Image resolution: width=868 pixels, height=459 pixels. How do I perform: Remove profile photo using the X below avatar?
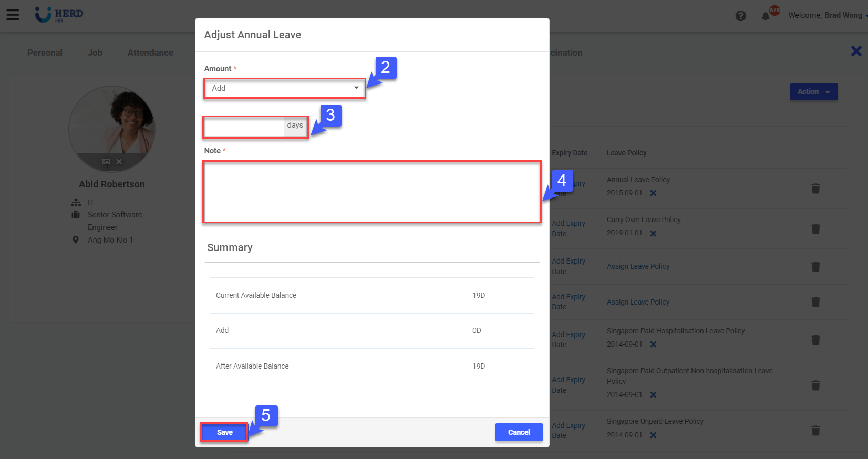coord(119,162)
